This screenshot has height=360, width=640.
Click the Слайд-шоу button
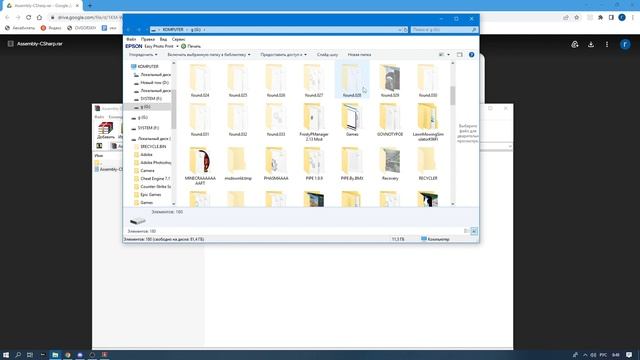coord(327,55)
